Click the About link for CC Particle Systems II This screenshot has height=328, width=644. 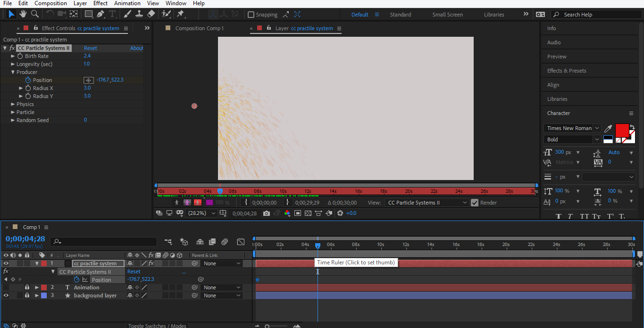136,48
